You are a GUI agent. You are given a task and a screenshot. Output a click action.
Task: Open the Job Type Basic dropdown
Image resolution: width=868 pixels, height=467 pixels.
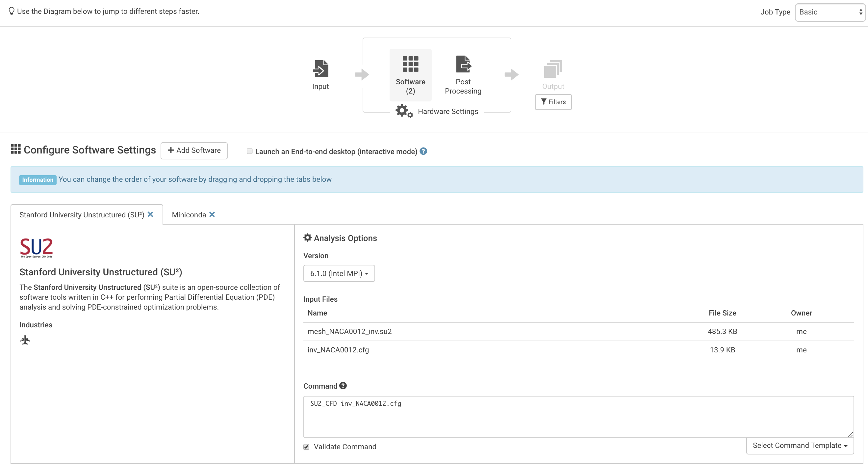click(830, 12)
